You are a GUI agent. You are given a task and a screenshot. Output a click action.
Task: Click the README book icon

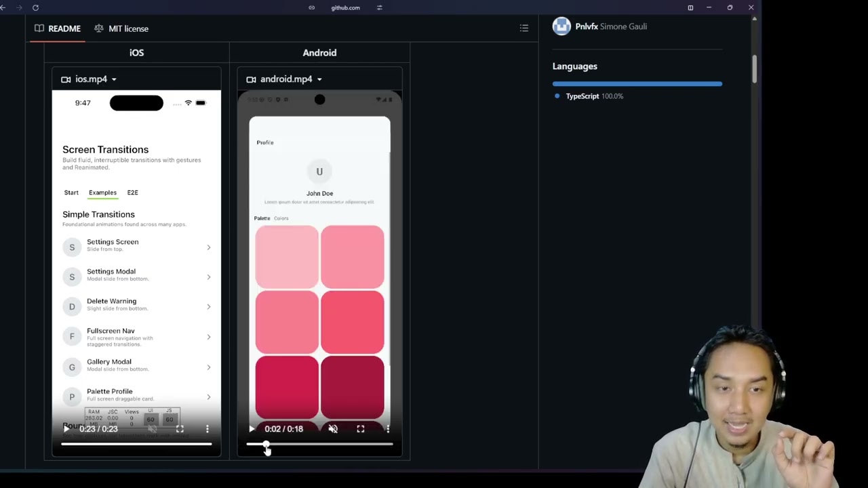coord(39,28)
